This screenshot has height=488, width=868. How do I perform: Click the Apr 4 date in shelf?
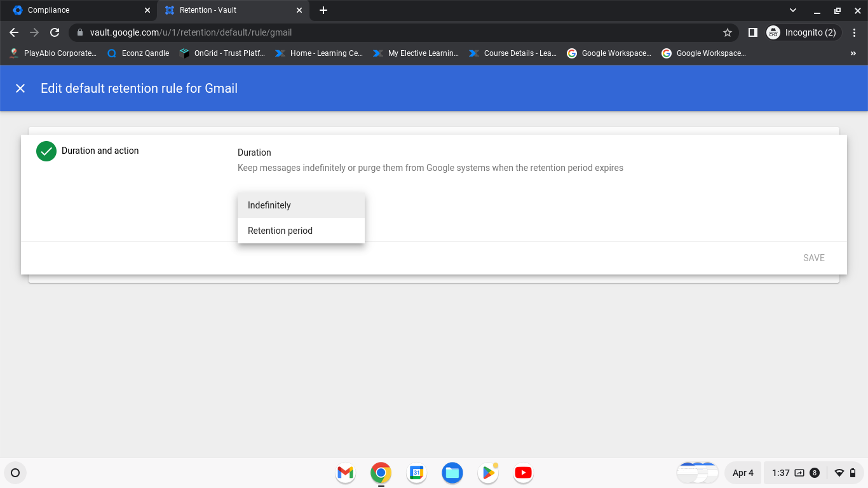click(743, 473)
